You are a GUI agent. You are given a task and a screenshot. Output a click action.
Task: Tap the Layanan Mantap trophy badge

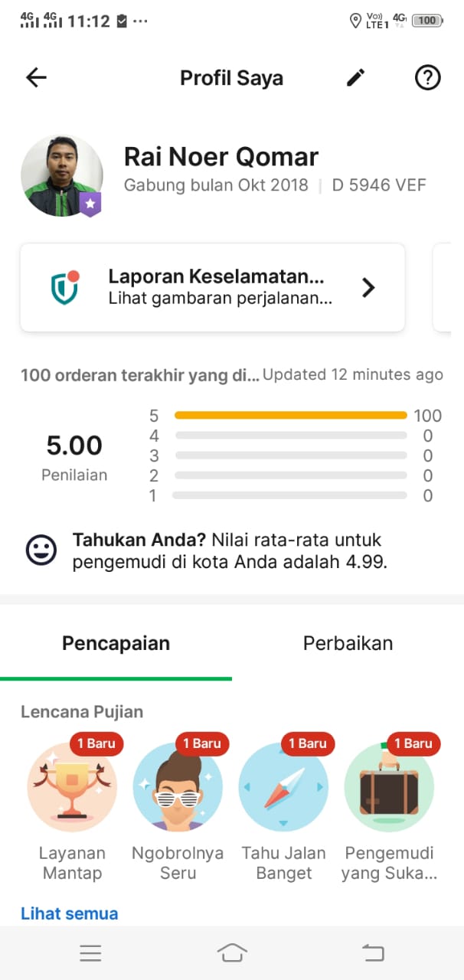[73, 787]
